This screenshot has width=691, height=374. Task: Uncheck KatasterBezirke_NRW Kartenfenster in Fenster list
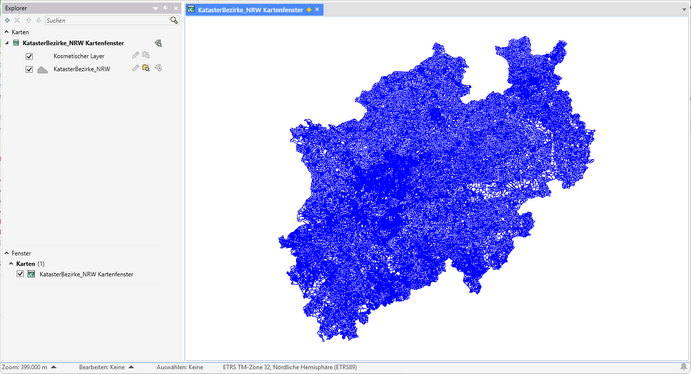point(20,274)
